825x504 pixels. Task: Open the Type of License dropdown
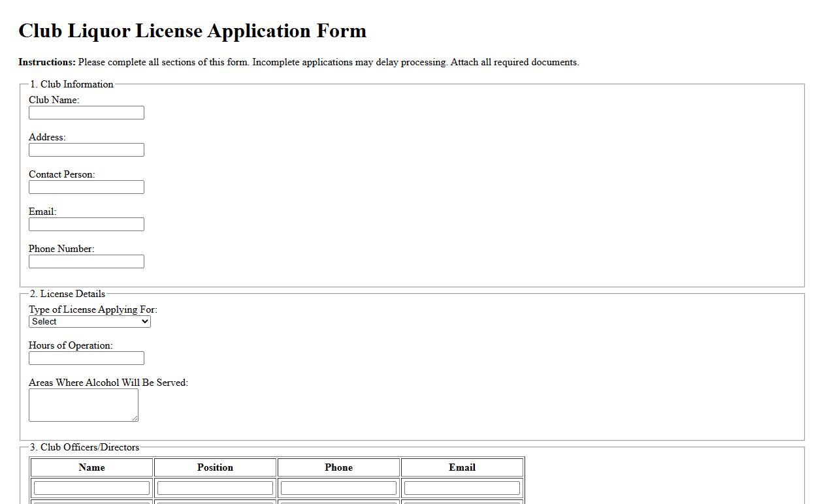pos(89,321)
